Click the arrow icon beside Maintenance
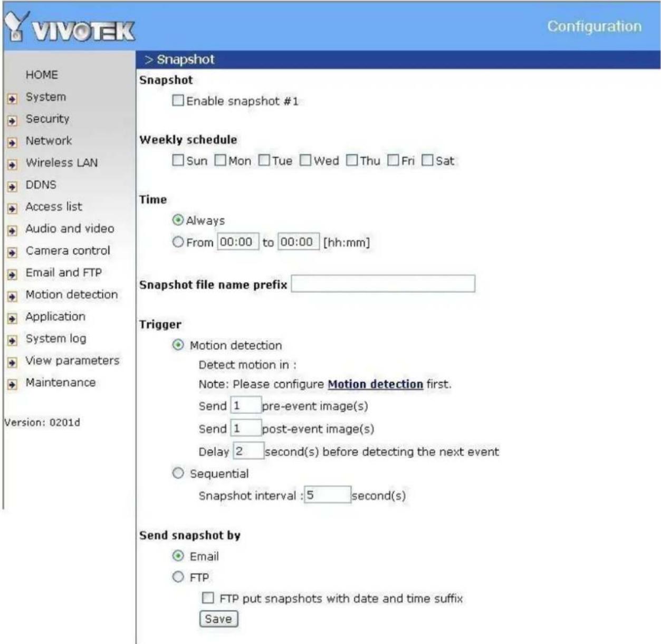This screenshot has height=644, width=661. pos(12,384)
